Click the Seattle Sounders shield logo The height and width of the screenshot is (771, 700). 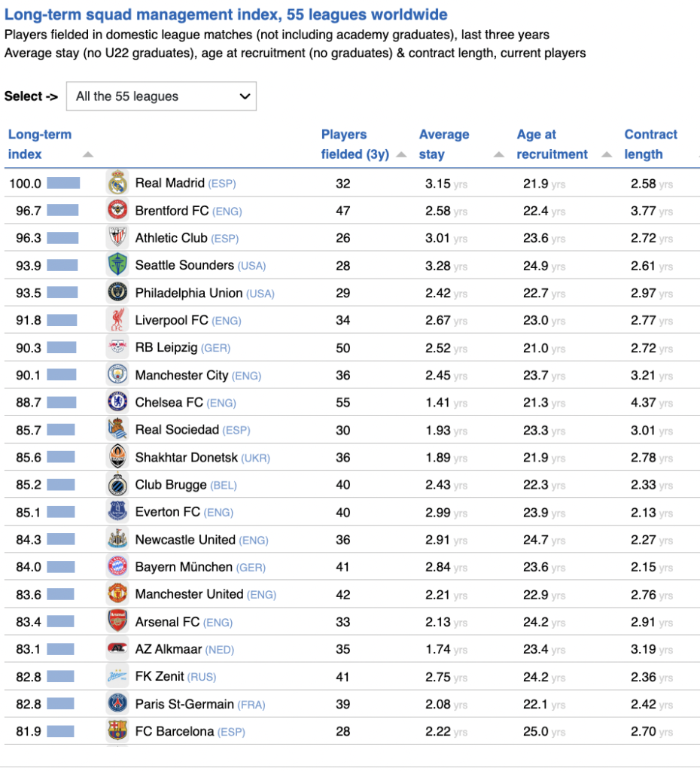tap(117, 265)
